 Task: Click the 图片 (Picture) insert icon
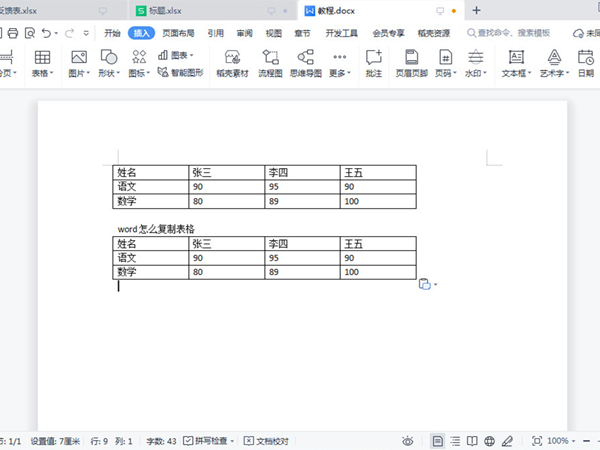click(x=78, y=63)
